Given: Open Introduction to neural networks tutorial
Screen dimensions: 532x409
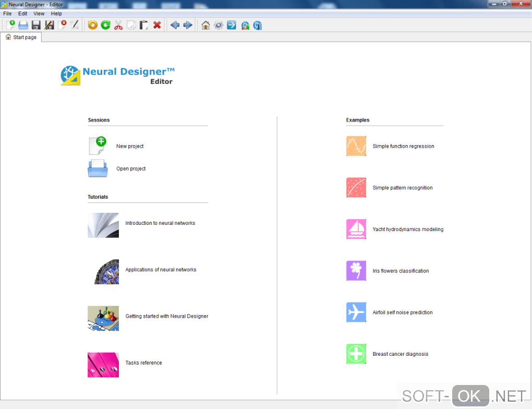Looking at the screenshot, I should pyautogui.click(x=160, y=223).
